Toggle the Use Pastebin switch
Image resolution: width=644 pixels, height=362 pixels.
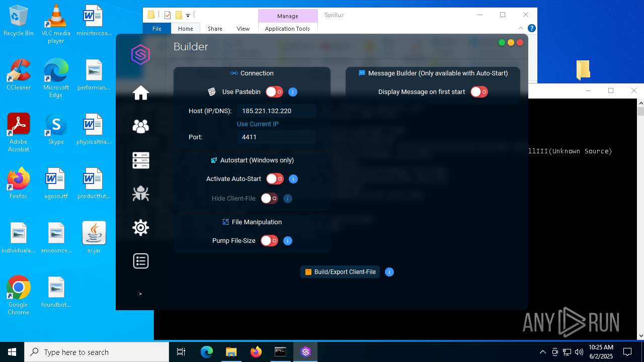pos(275,92)
